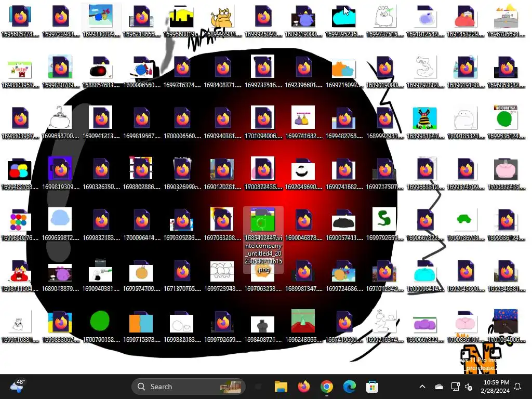
Task: Select the 1698802886 desktop file icon
Action: click(141, 174)
